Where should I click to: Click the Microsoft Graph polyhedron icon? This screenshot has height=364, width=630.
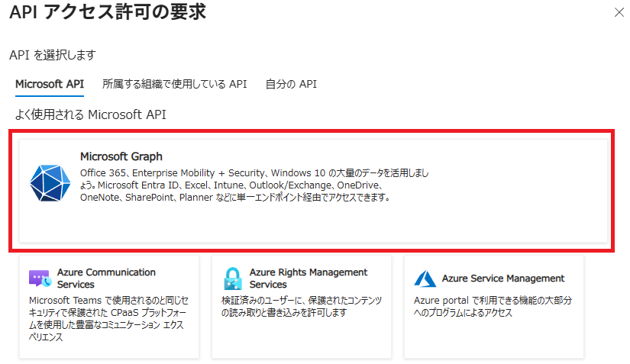point(50,182)
